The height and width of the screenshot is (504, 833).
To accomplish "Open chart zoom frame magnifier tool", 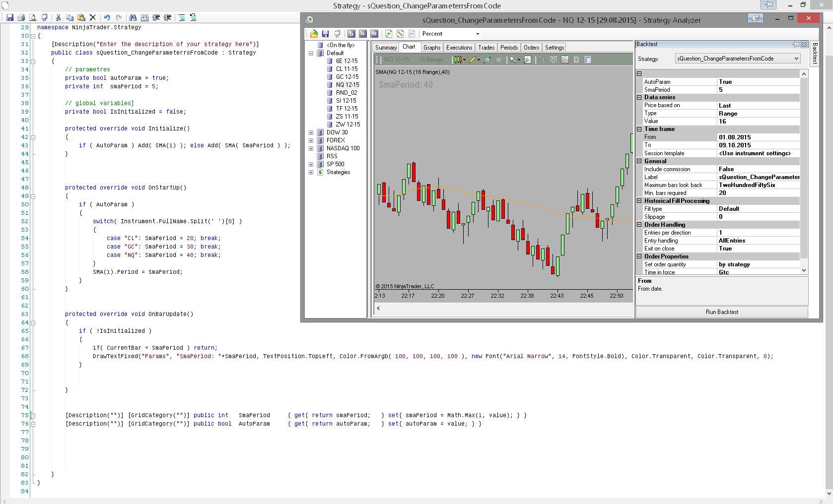I will [527, 60].
